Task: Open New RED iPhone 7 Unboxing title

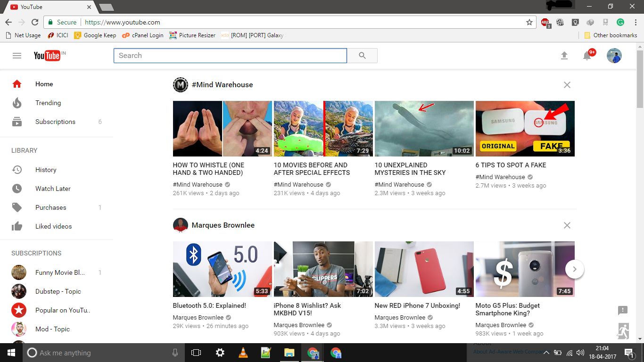Action: pos(417,305)
